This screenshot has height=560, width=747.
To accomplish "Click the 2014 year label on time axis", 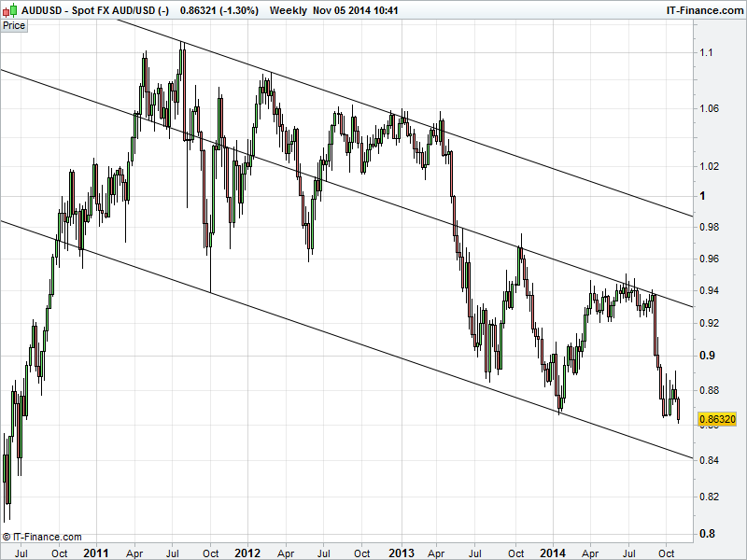I will coord(553,553).
